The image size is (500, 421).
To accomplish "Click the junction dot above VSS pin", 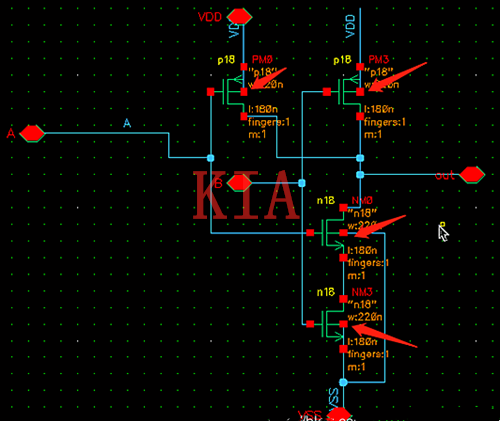I will click(343, 382).
